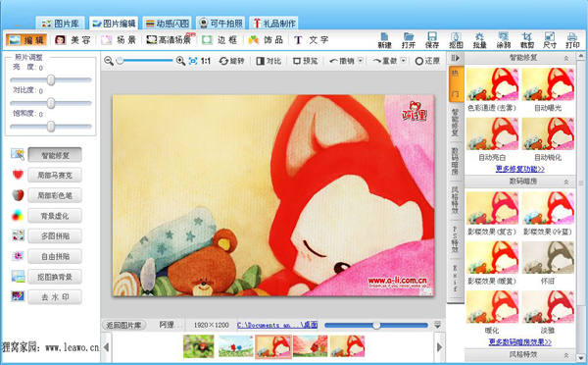Collapse the 数码暗房 section chevron
This screenshot has width=588, height=365.
pyautogui.click(x=566, y=182)
